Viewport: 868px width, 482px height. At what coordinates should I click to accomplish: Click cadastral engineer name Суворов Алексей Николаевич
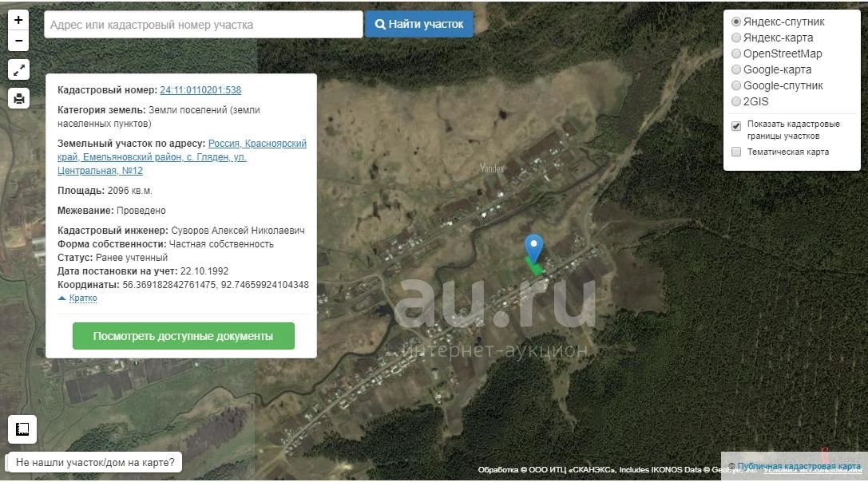click(x=237, y=231)
